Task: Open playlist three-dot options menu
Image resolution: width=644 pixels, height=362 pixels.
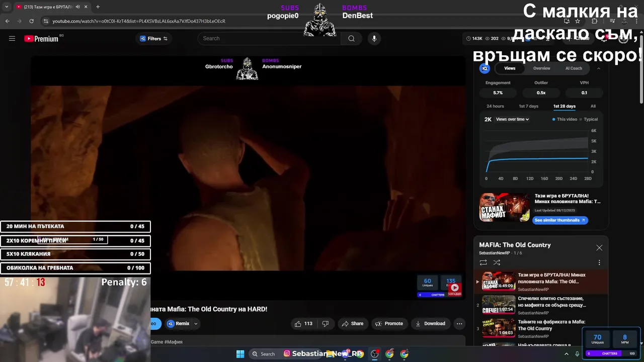Action: pyautogui.click(x=599, y=262)
